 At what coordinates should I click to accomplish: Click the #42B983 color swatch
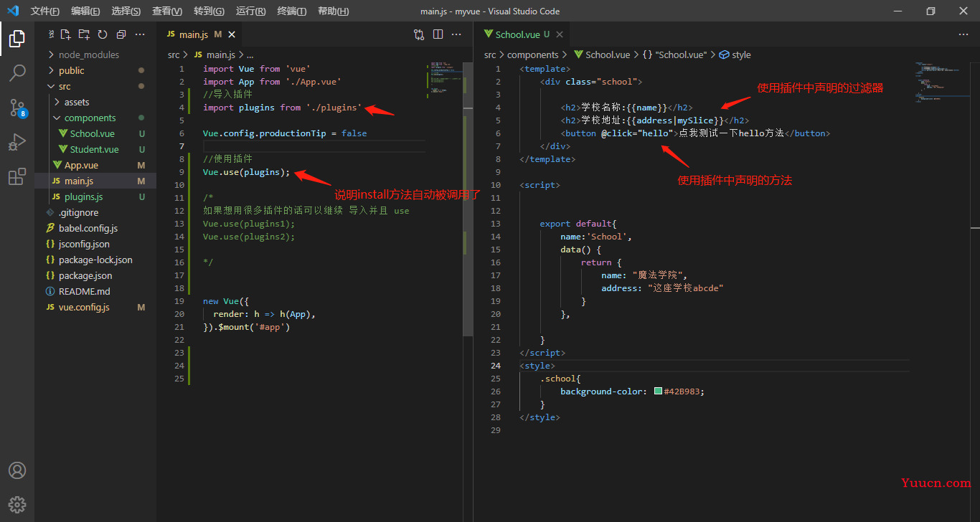click(658, 391)
